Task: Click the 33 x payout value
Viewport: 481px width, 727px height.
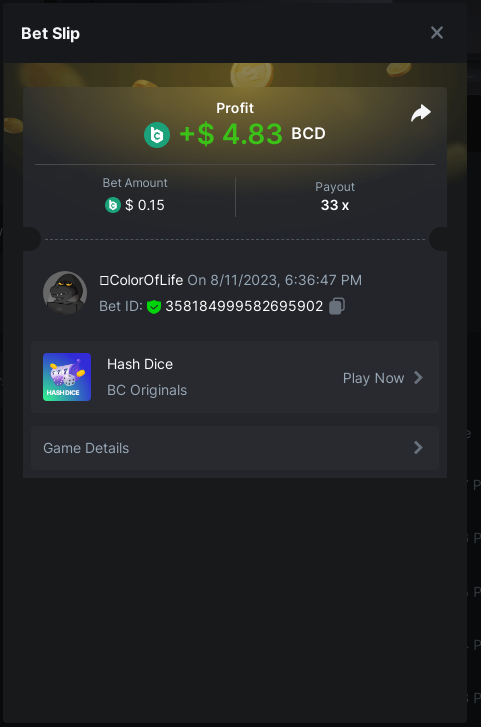Action: [x=335, y=205]
